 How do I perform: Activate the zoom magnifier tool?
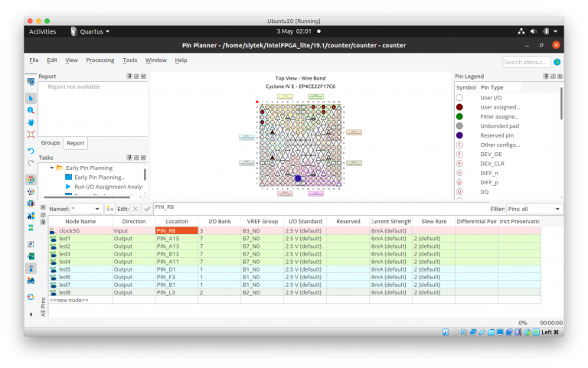pyautogui.click(x=31, y=110)
